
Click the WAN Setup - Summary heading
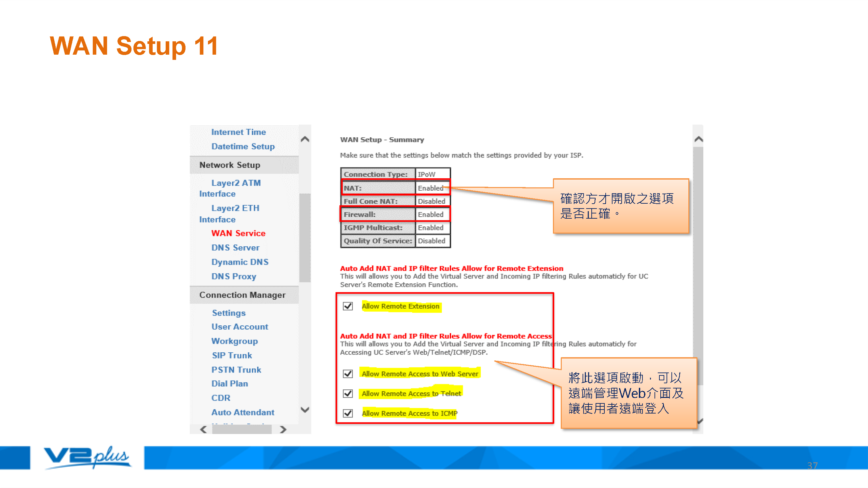pyautogui.click(x=382, y=140)
